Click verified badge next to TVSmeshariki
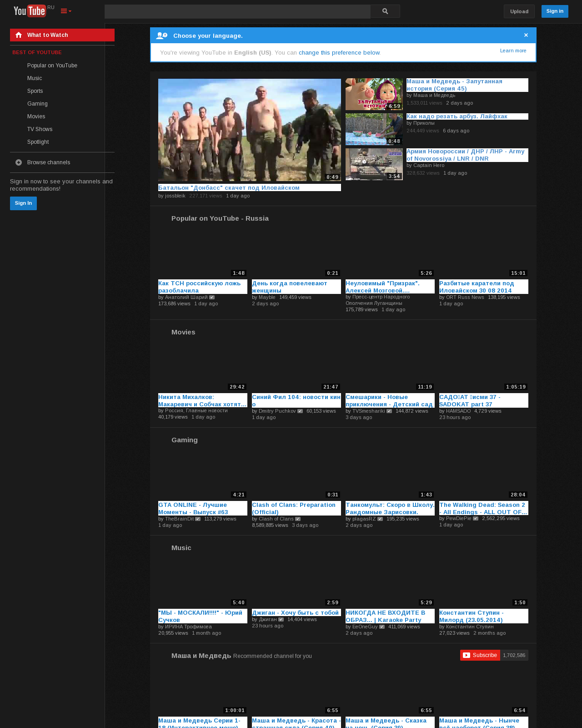Image resolution: width=582 pixels, height=728 pixels. (389, 411)
